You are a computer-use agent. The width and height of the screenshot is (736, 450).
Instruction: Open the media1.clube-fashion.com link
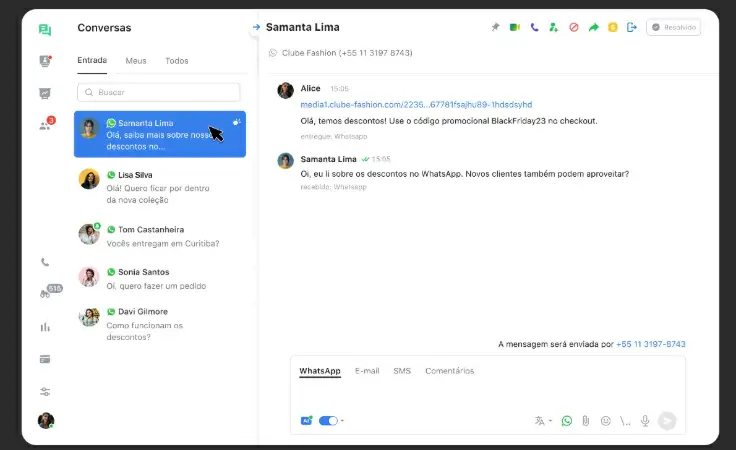point(416,105)
